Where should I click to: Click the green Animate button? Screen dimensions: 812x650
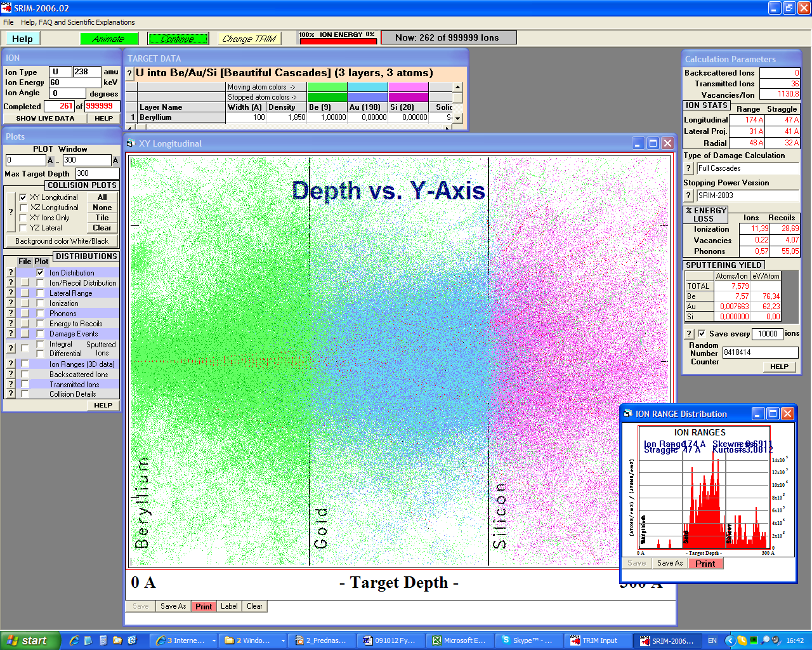click(109, 39)
